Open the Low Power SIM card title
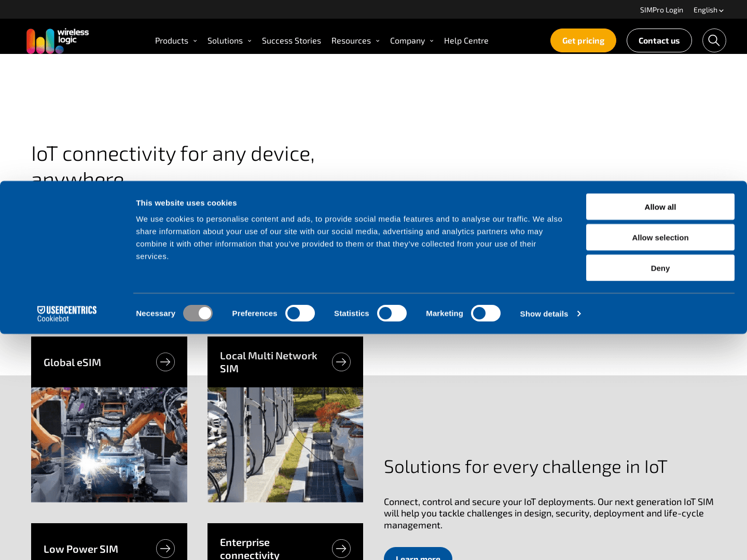This screenshot has height=560, width=747. point(81,549)
